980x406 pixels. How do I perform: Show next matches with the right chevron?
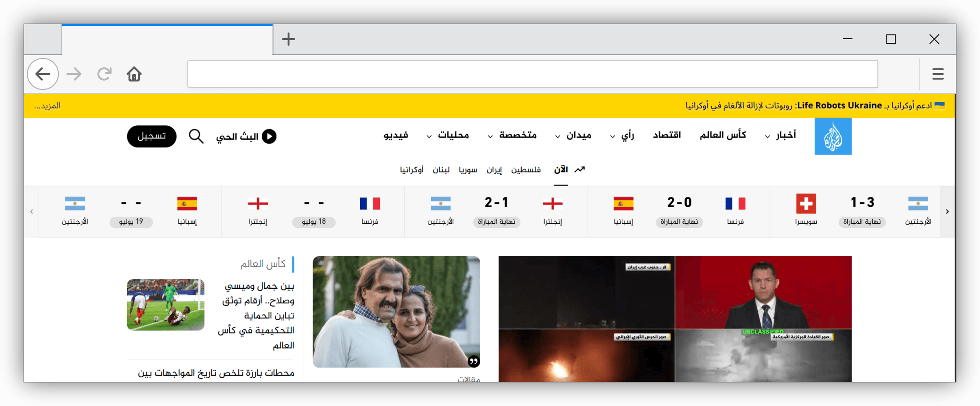948,211
